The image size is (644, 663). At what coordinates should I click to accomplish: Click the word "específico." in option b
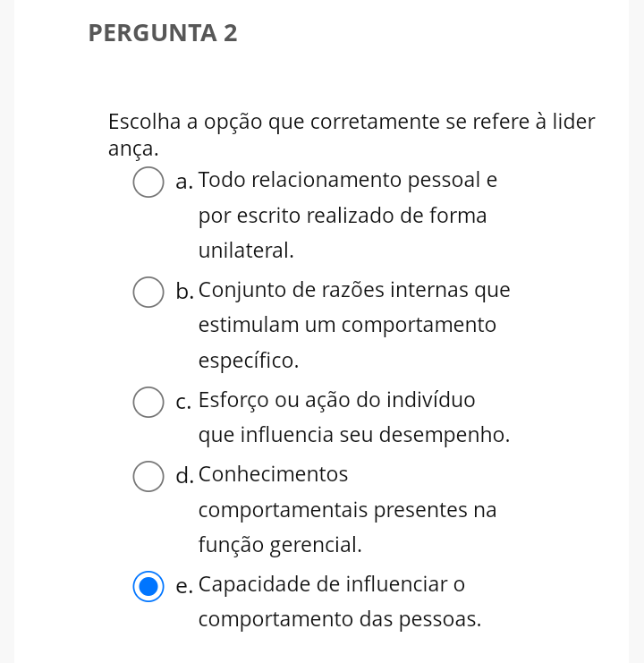pos(249,361)
